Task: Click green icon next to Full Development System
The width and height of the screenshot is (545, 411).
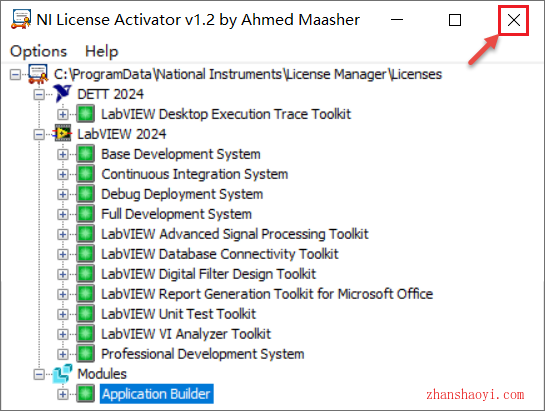Action: pyautogui.click(x=86, y=214)
